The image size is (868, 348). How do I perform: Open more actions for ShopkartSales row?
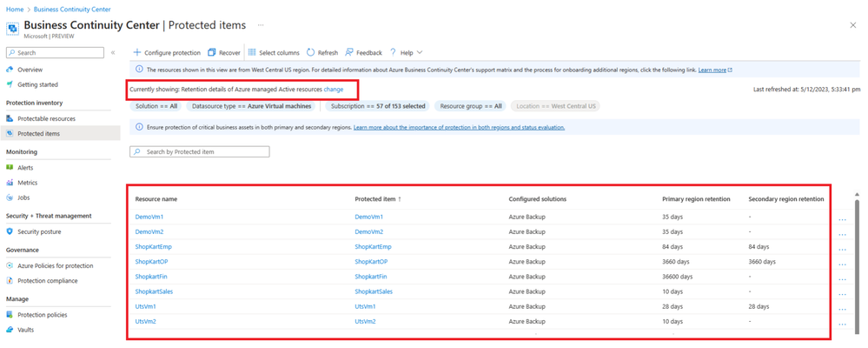[843, 294]
